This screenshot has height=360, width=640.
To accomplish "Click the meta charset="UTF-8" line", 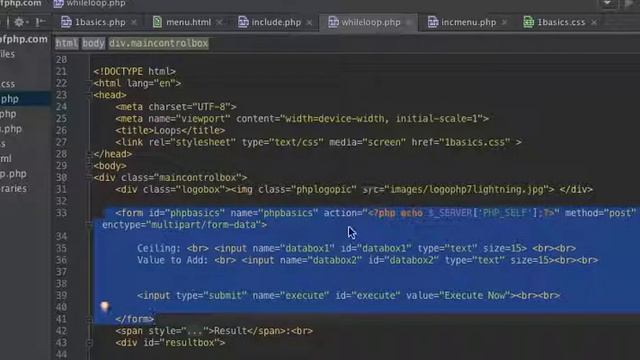I will click(x=176, y=107).
